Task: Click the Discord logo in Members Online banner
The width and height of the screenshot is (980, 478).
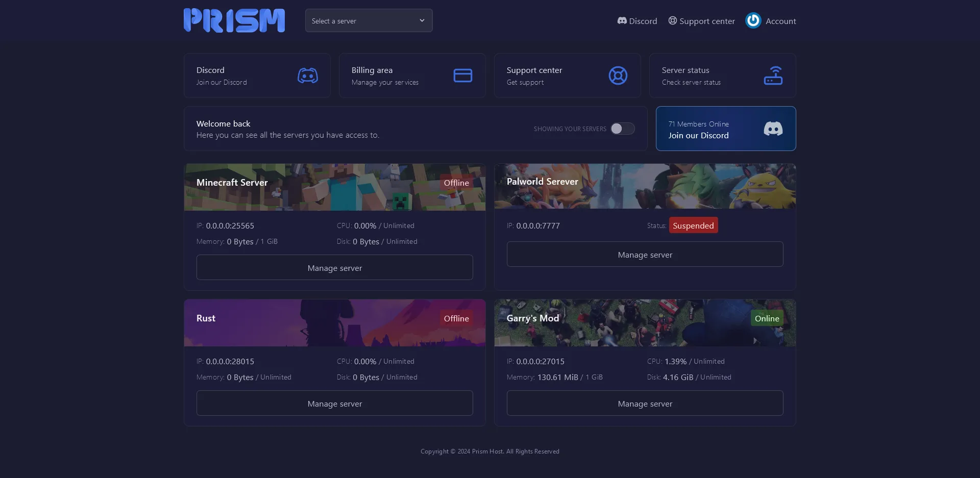Action: click(x=773, y=129)
